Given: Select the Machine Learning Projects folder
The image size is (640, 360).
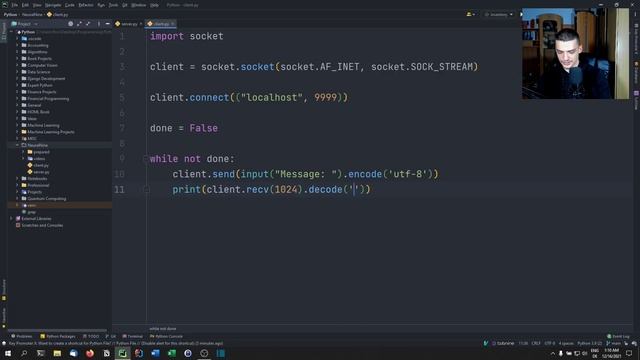Looking at the screenshot, I should [51, 132].
